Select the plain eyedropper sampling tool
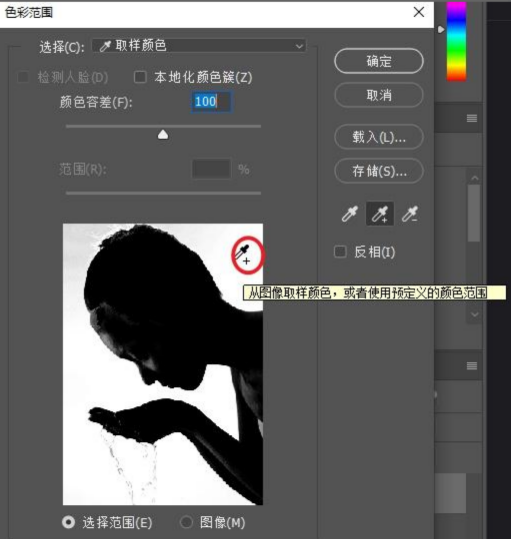 point(350,214)
